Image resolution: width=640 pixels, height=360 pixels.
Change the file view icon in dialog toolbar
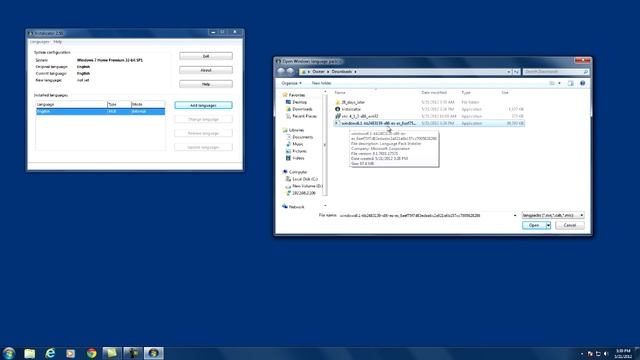click(x=552, y=83)
